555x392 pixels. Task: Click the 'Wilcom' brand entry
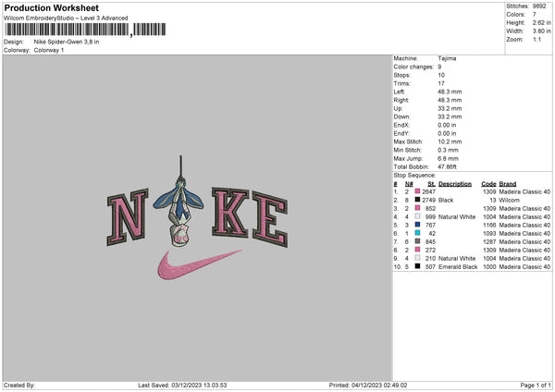pyautogui.click(x=509, y=200)
